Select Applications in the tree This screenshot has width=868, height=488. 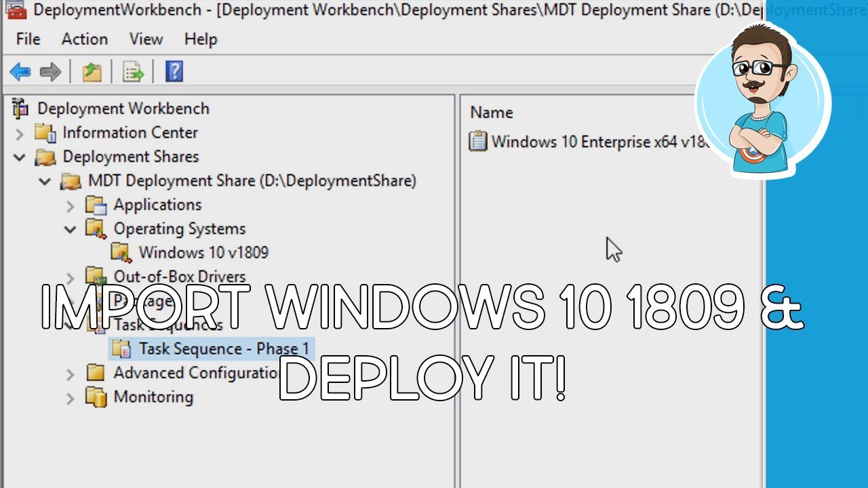[x=157, y=205]
